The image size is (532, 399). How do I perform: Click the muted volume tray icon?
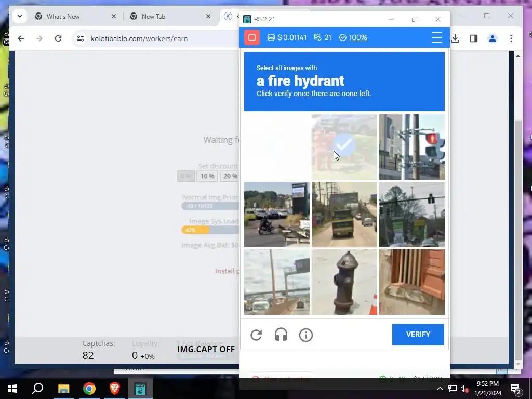(465, 389)
